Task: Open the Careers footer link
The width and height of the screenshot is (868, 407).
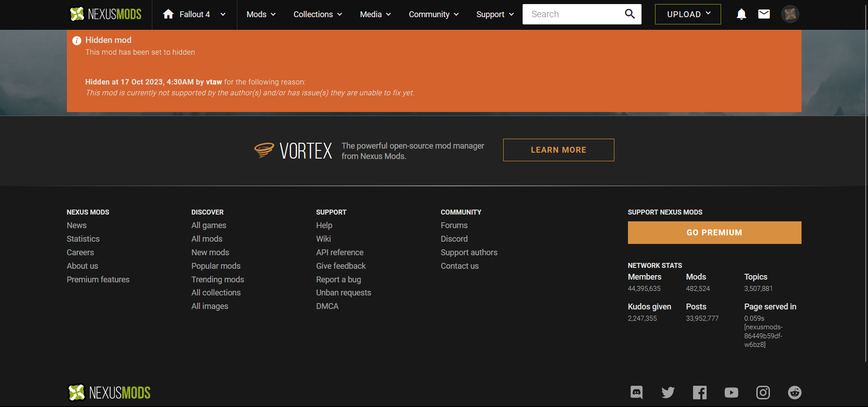Action: pos(80,253)
